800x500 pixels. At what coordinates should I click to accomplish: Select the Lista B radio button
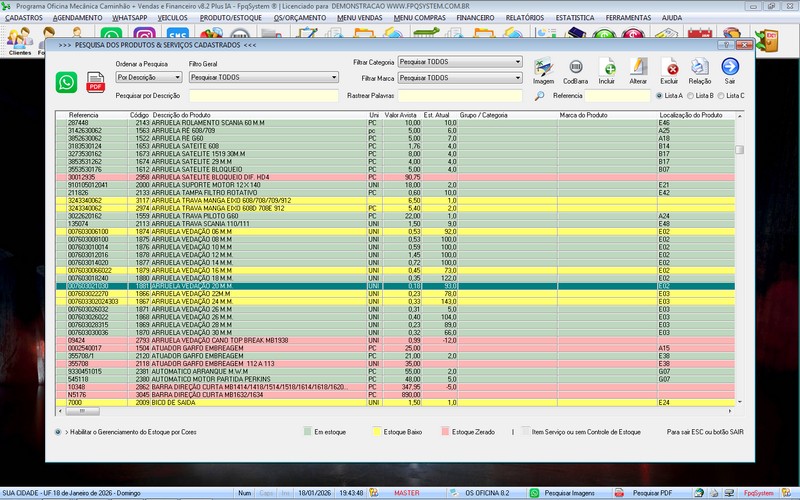tap(692, 96)
